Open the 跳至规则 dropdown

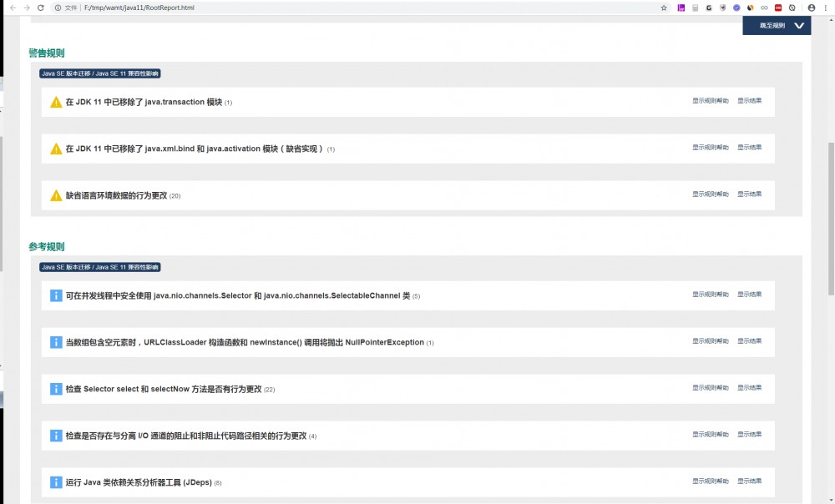pos(777,26)
